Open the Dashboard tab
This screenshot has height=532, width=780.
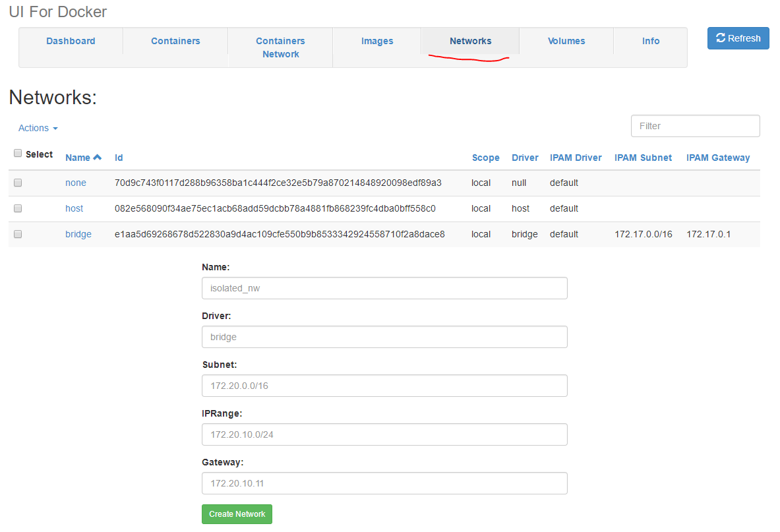click(71, 42)
